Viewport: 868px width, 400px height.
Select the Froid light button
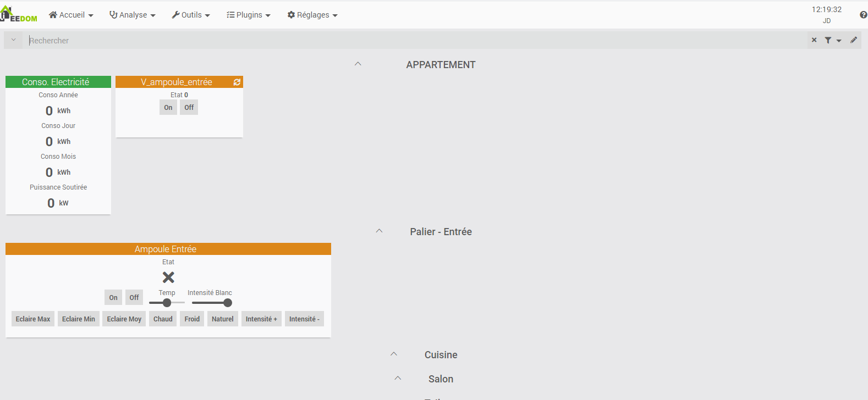point(192,319)
